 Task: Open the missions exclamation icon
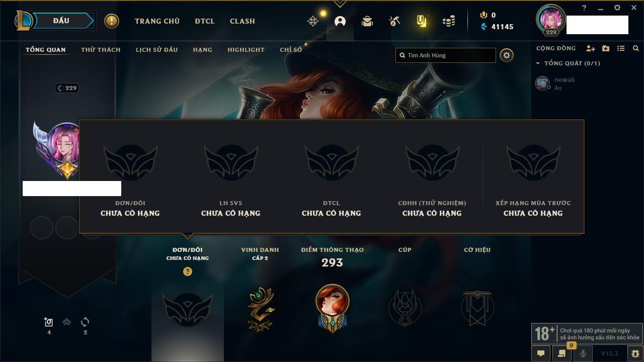[x=112, y=21]
